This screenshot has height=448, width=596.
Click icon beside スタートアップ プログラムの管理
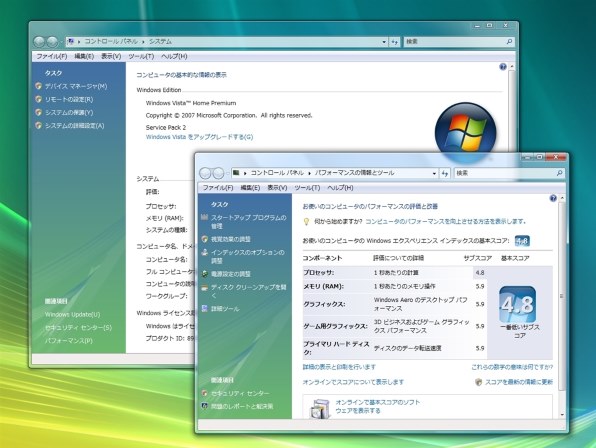click(204, 217)
